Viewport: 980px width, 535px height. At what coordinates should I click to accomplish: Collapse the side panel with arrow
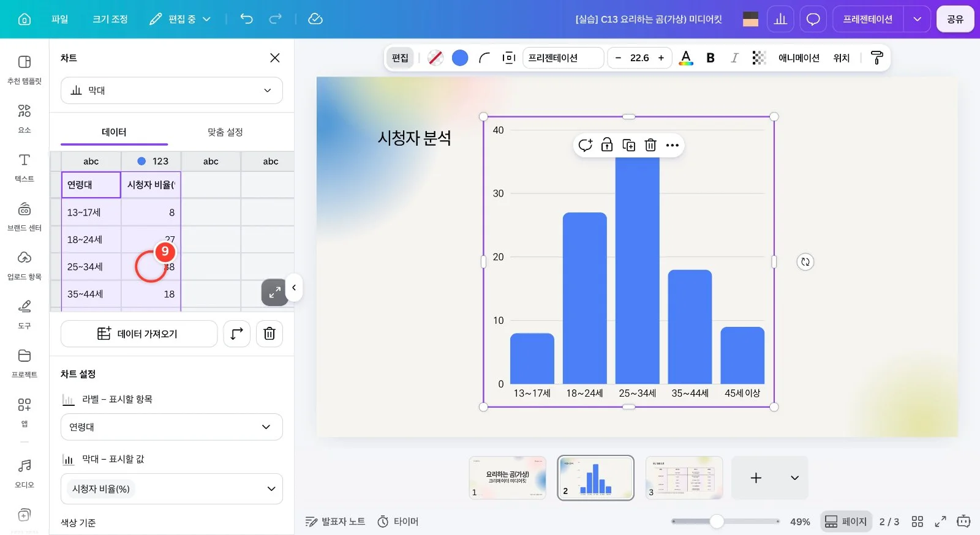pos(294,288)
